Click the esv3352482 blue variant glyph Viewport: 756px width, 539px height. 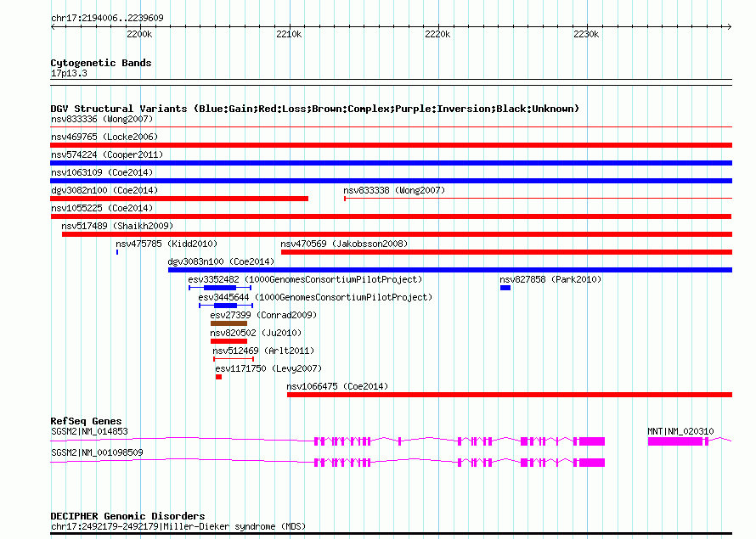[220, 288]
